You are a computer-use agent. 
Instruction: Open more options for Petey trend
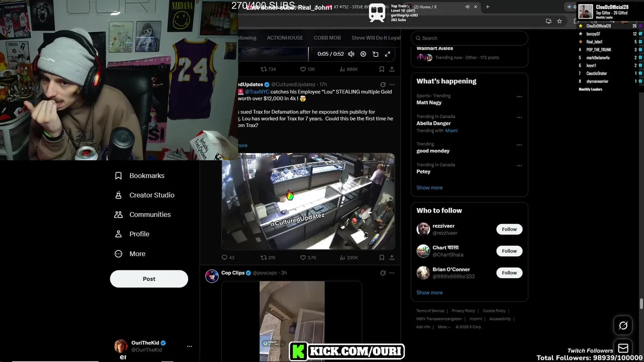pos(519,166)
